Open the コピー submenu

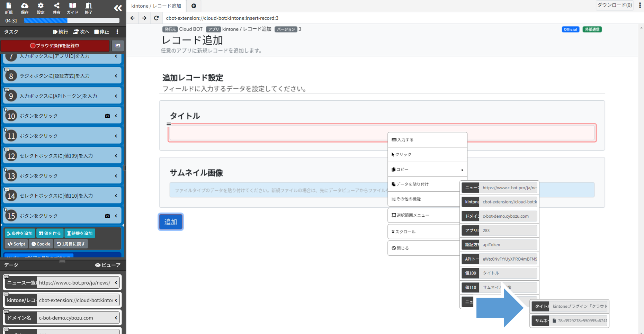pos(427,170)
